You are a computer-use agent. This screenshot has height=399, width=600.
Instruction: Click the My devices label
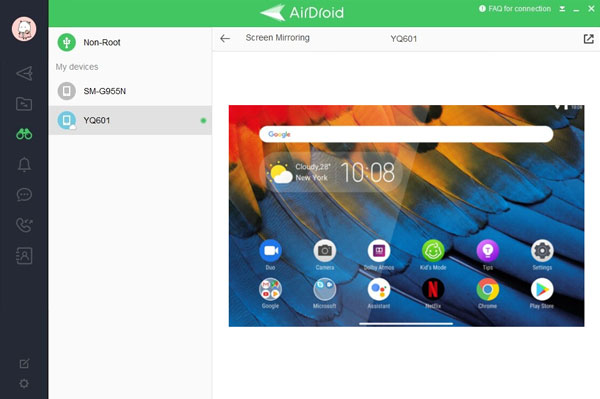[77, 67]
